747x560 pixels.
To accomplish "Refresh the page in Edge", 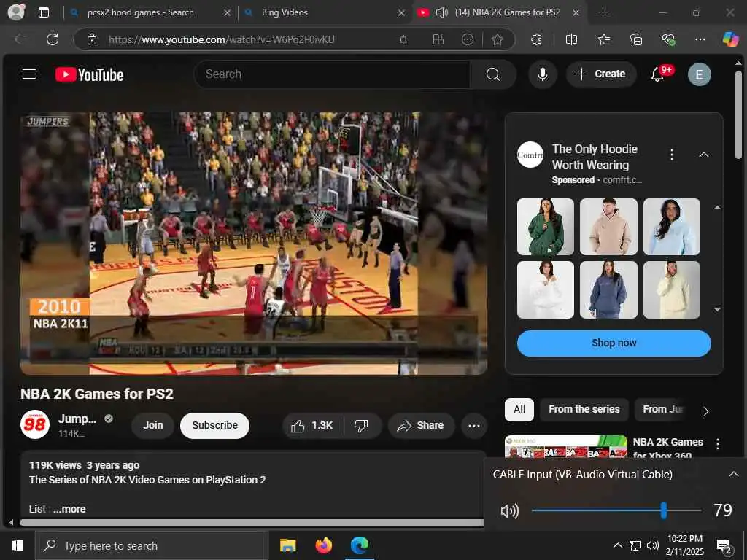I will click(53, 39).
